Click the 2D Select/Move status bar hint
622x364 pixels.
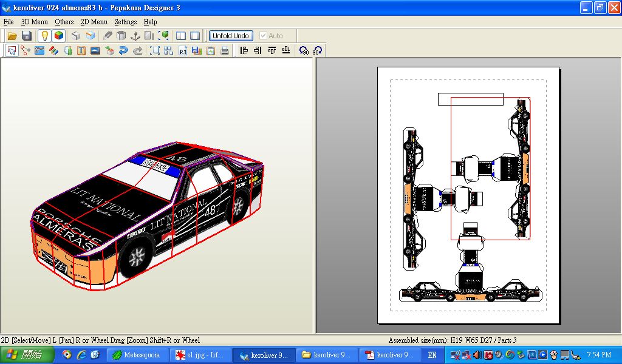coord(100,340)
